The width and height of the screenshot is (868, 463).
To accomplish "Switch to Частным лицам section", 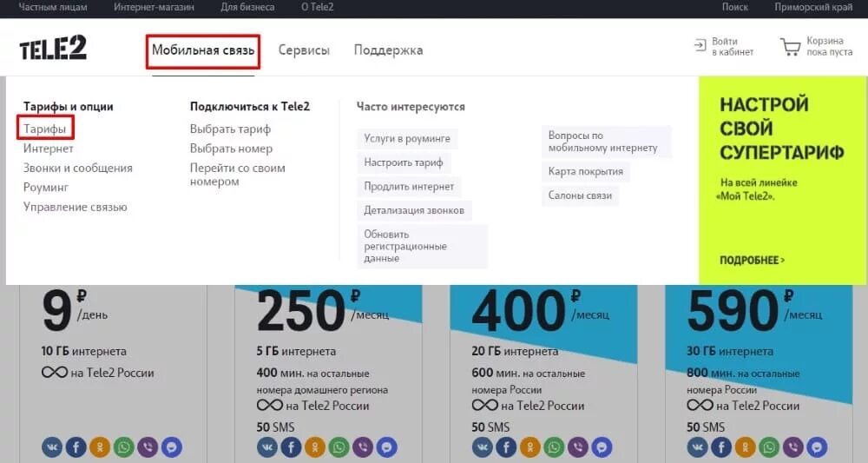I will point(53,7).
